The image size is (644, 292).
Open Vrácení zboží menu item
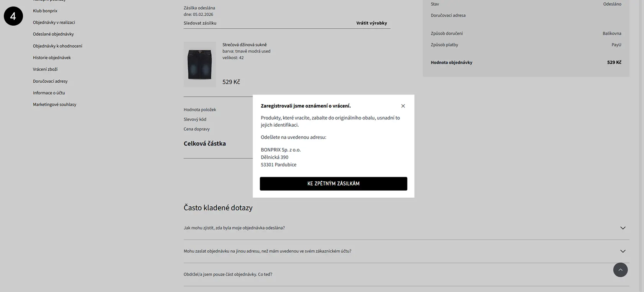click(x=45, y=69)
